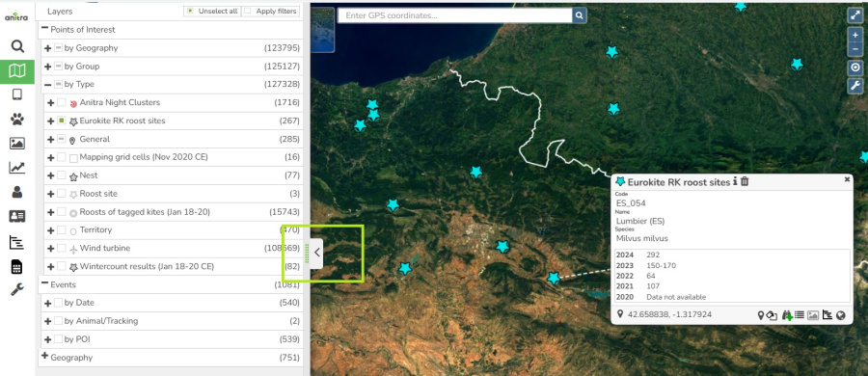
Task: Click the Anitra logo
Action: click(x=16, y=16)
